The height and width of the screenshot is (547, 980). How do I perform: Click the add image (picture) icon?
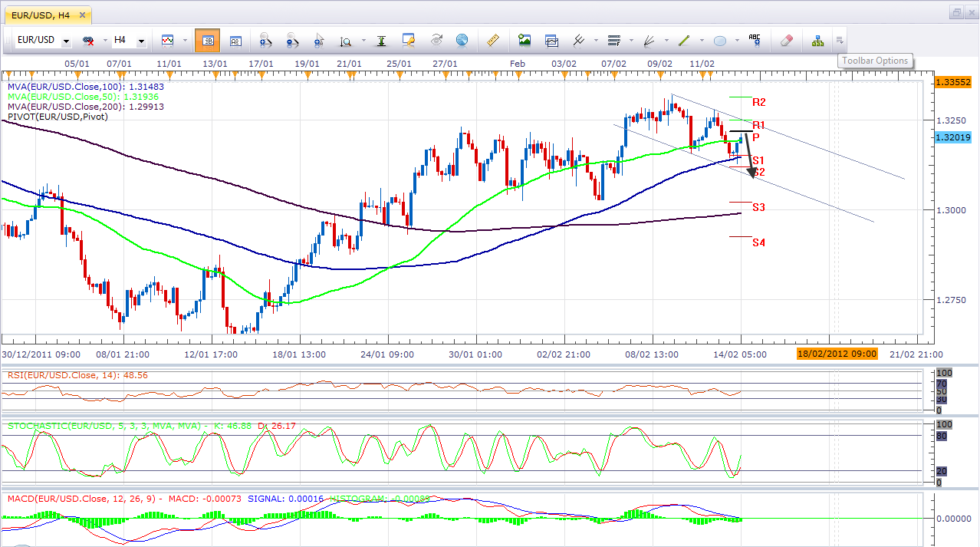[525, 40]
